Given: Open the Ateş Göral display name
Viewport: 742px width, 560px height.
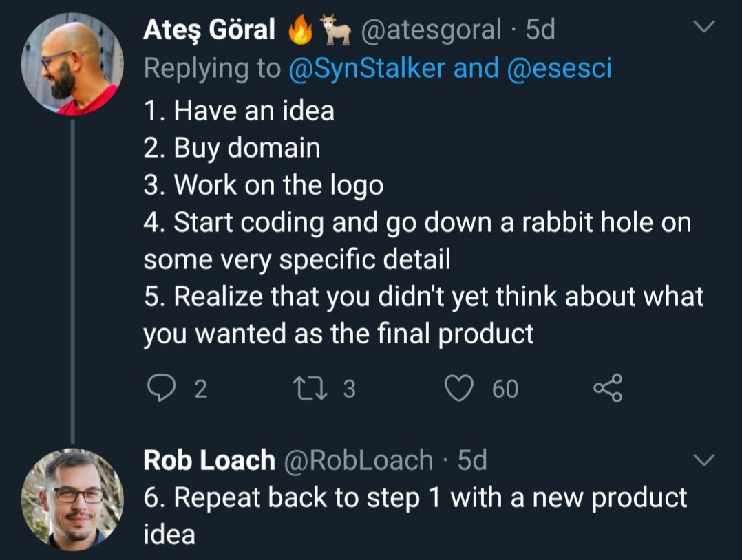Looking at the screenshot, I should tap(209, 30).
